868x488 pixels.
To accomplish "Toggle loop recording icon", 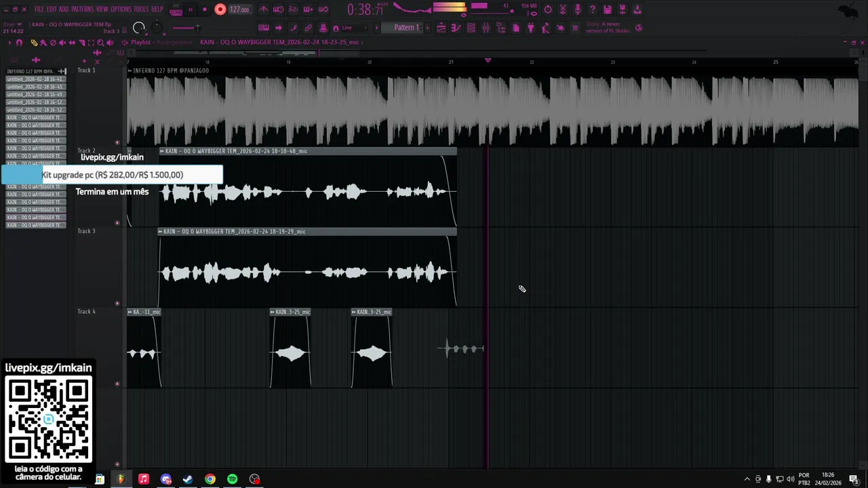I will [x=323, y=9].
